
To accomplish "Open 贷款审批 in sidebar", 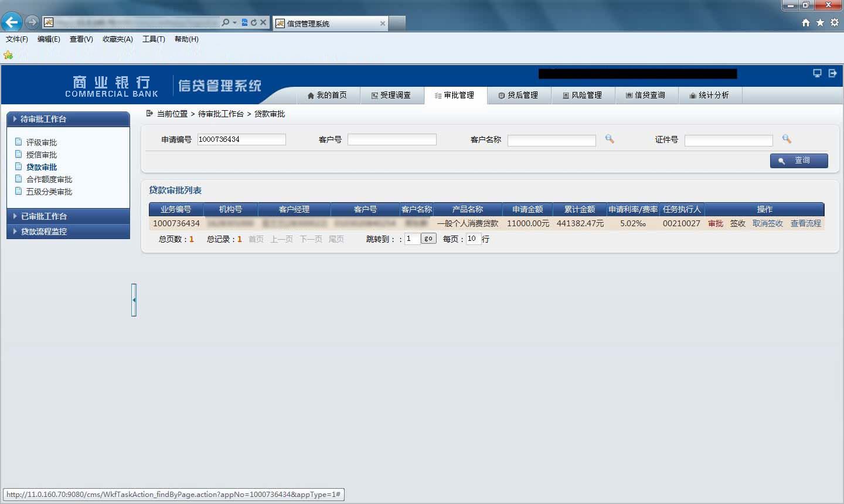I will pos(42,167).
